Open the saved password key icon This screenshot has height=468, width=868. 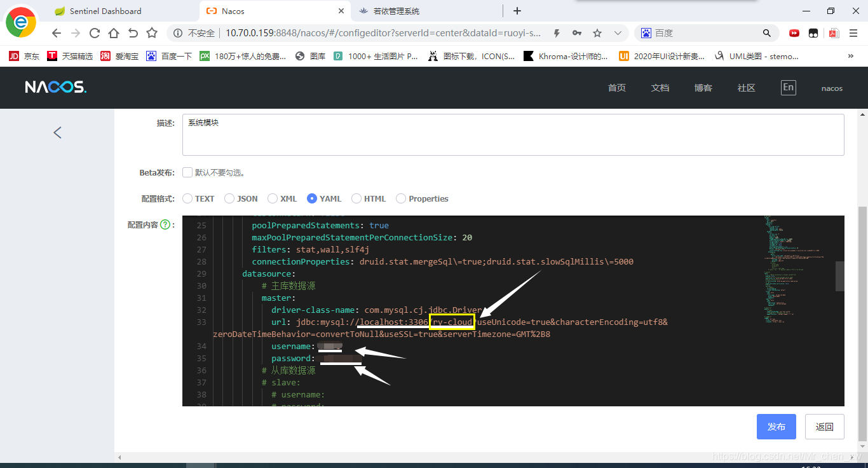click(577, 33)
